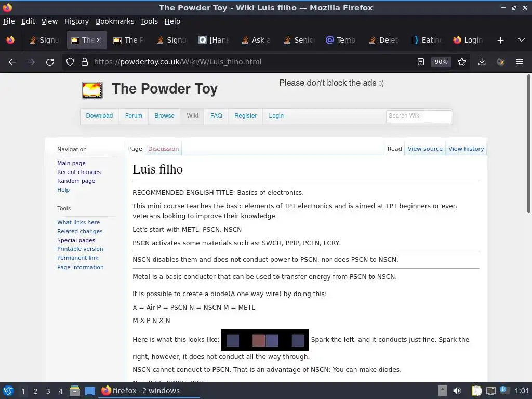Open extension icon next to downloads
The image size is (532, 399).
(501, 62)
